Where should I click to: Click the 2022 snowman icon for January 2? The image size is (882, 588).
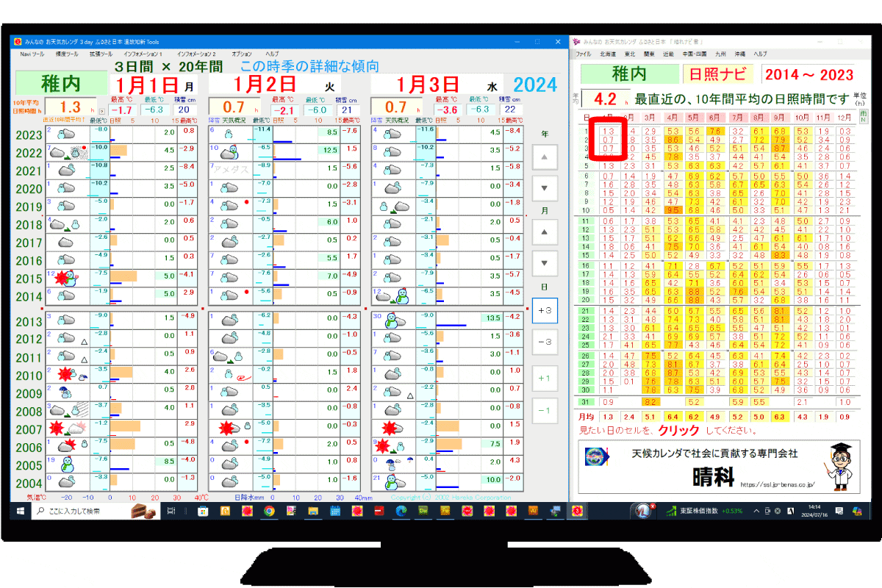(x=235, y=152)
